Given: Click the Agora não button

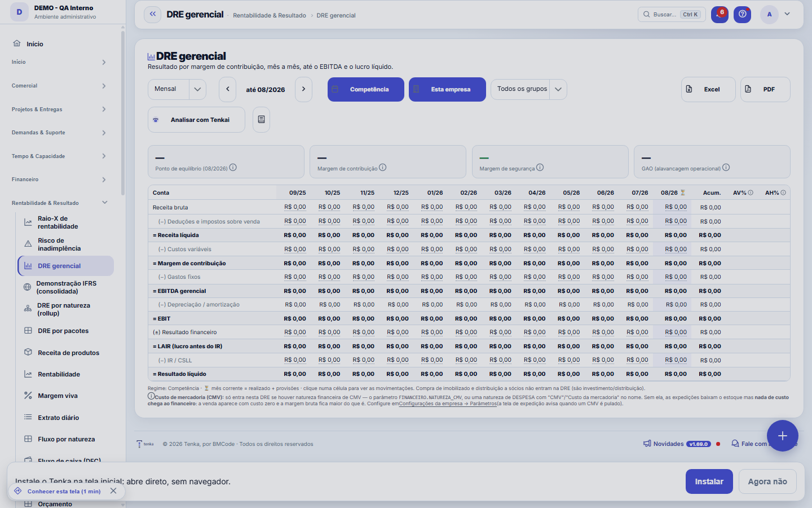Looking at the screenshot, I should [x=767, y=481].
